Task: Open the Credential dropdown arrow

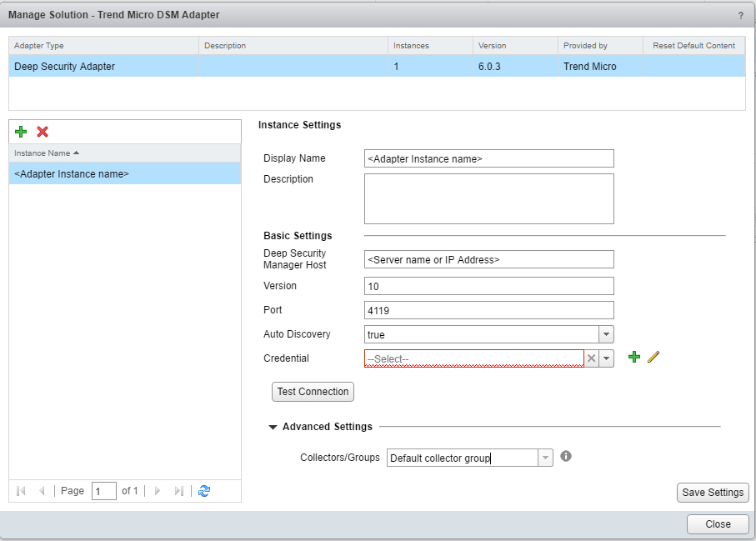Action: [607, 358]
